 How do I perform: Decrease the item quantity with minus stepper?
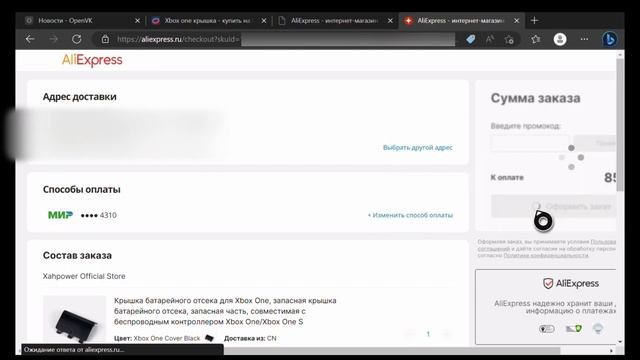pos(409,334)
